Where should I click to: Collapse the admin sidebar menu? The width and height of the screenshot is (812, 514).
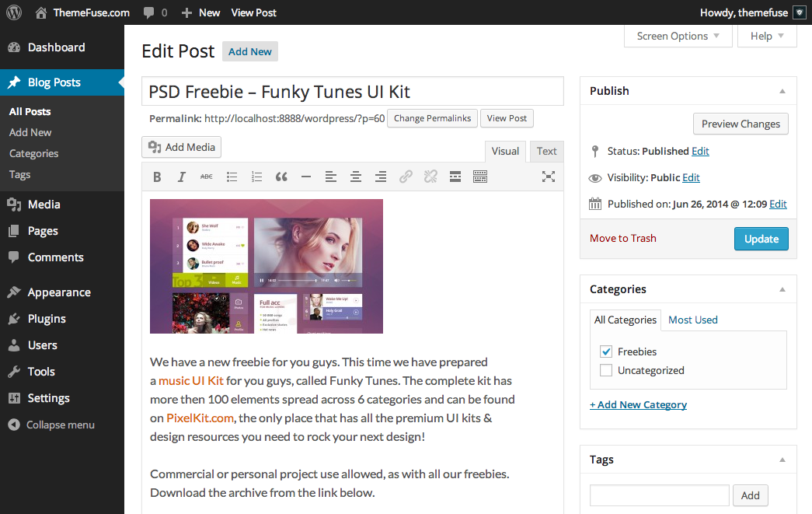pyautogui.click(x=52, y=425)
